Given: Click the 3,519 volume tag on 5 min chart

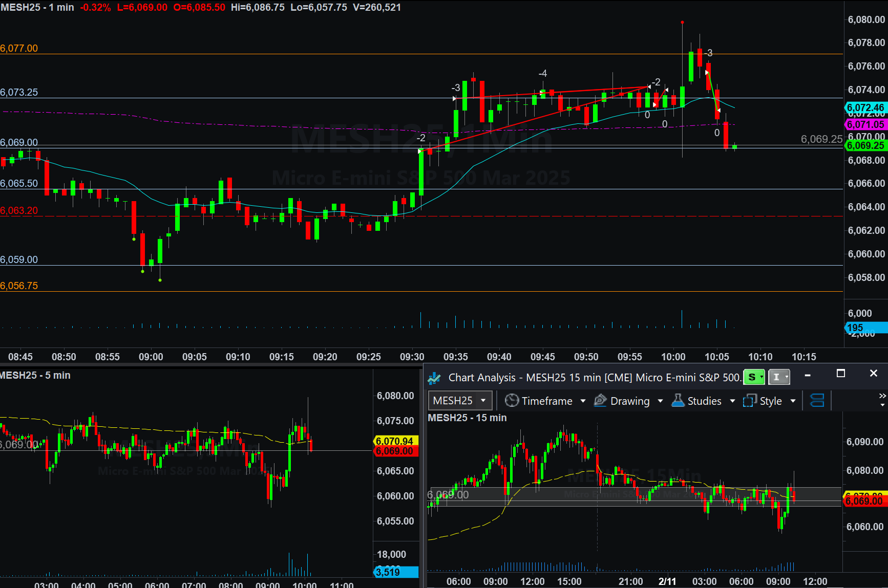Looking at the screenshot, I should [x=396, y=572].
